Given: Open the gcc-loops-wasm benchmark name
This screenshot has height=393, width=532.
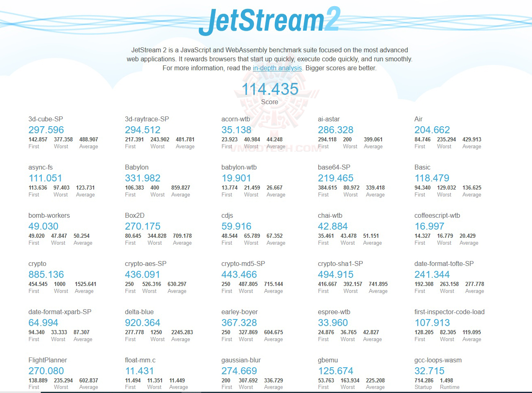Looking at the screenshot, I should tap(438, 360).
